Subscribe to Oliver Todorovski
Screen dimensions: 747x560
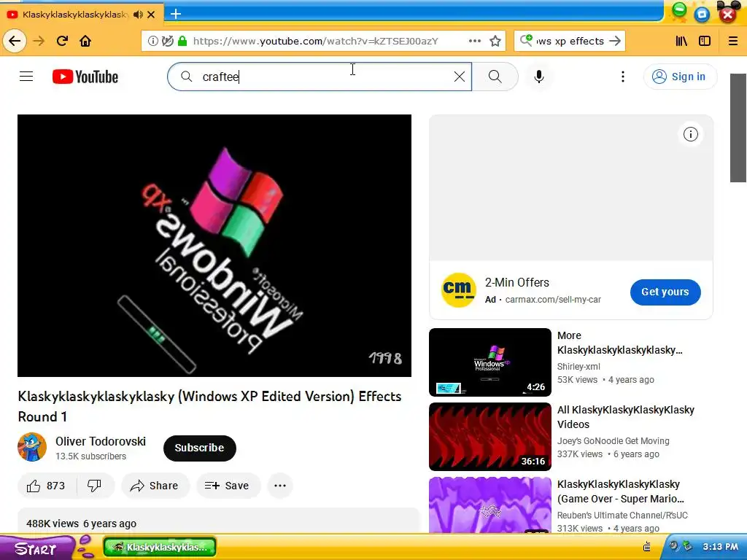[x=199, y=448]
